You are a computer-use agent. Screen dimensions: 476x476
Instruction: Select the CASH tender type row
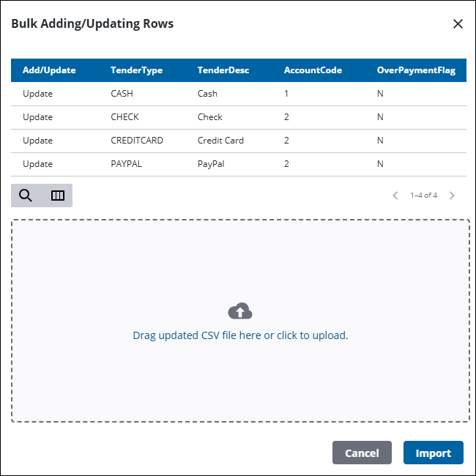123,94
